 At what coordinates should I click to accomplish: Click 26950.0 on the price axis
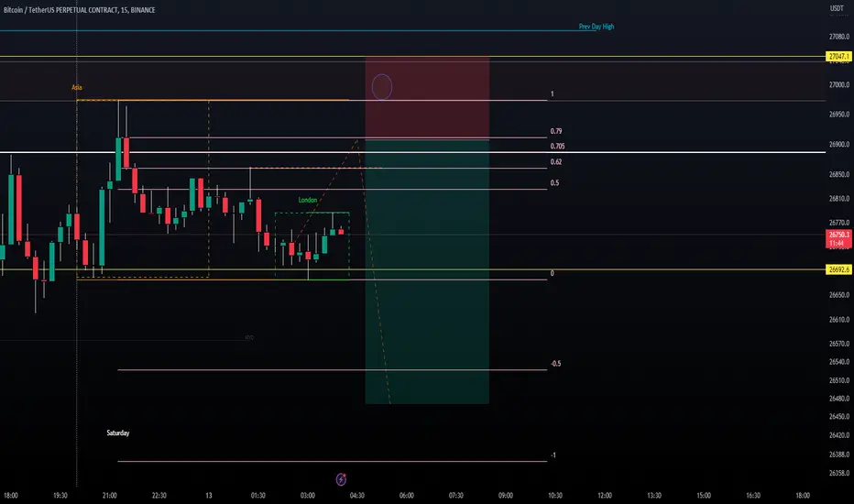(x=839, y=115)
